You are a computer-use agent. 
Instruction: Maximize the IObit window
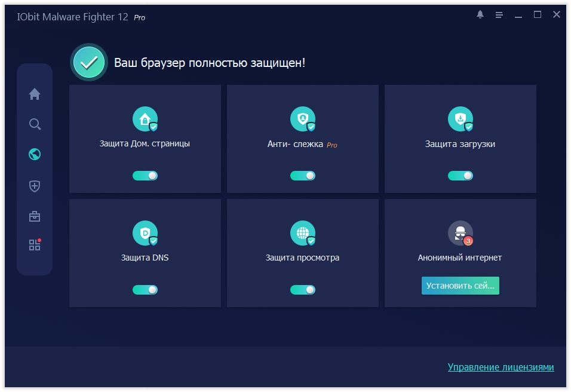click(537, 14)
